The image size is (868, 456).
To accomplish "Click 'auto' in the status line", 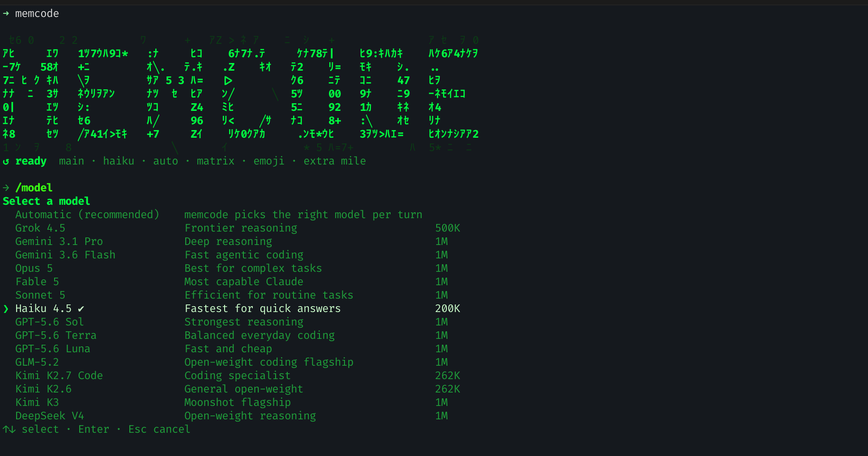I will (x=166, y=161).
